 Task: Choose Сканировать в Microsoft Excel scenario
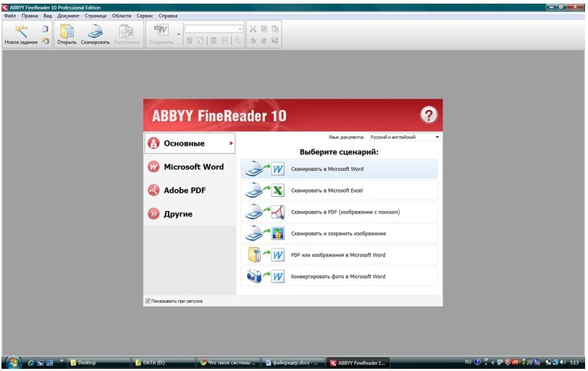[x=339, y=190]
